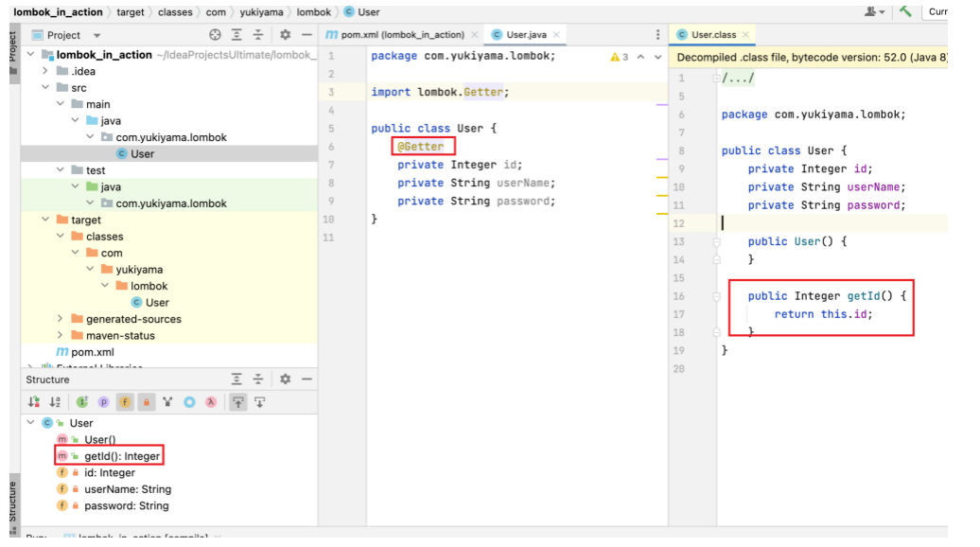Toggle Show Properties (p) in Structure toolbar
The width and height of the screenshot is (980, 547).
point(103,402)
